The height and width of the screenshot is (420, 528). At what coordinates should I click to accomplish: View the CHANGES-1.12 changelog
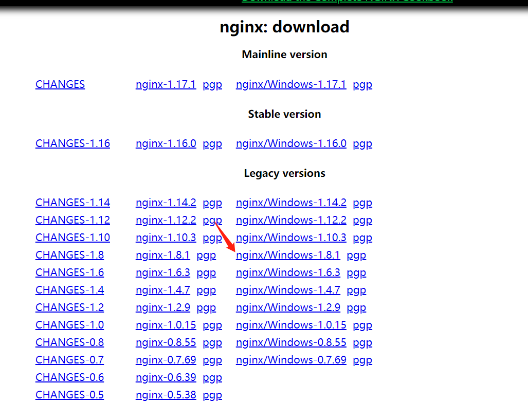point(72,220)
